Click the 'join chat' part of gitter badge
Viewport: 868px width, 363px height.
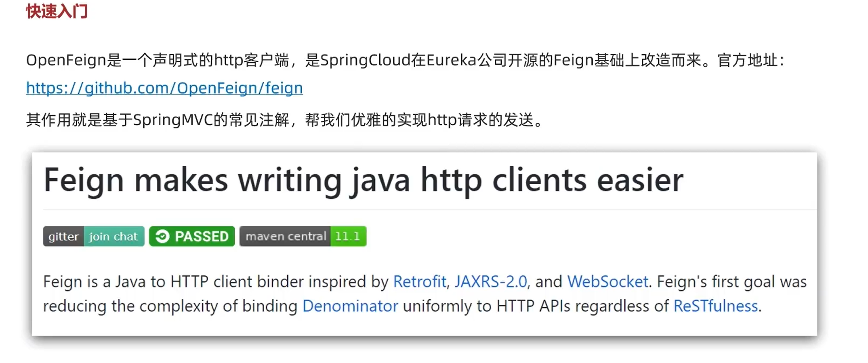[x=113, y=236]
